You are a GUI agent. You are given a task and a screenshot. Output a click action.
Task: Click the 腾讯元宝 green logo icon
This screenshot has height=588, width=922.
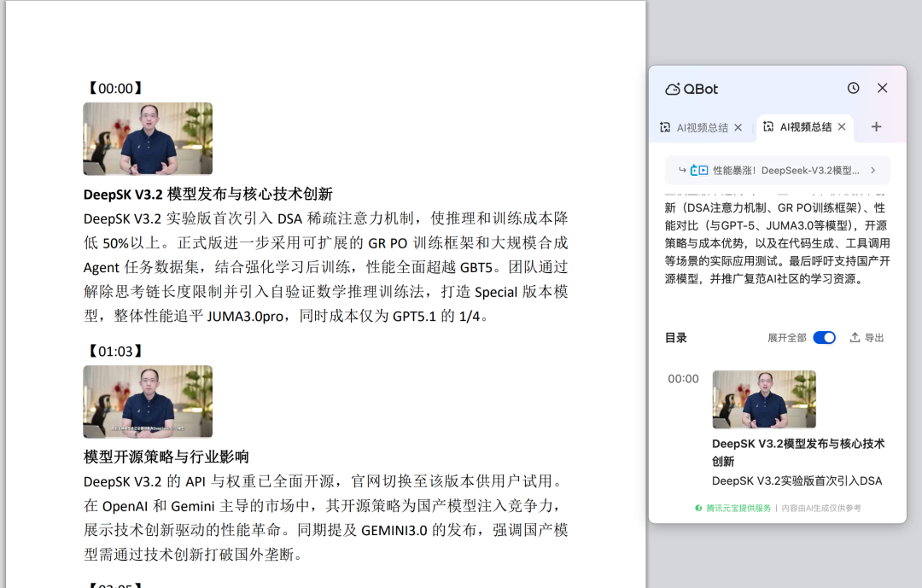click(698, 508)
